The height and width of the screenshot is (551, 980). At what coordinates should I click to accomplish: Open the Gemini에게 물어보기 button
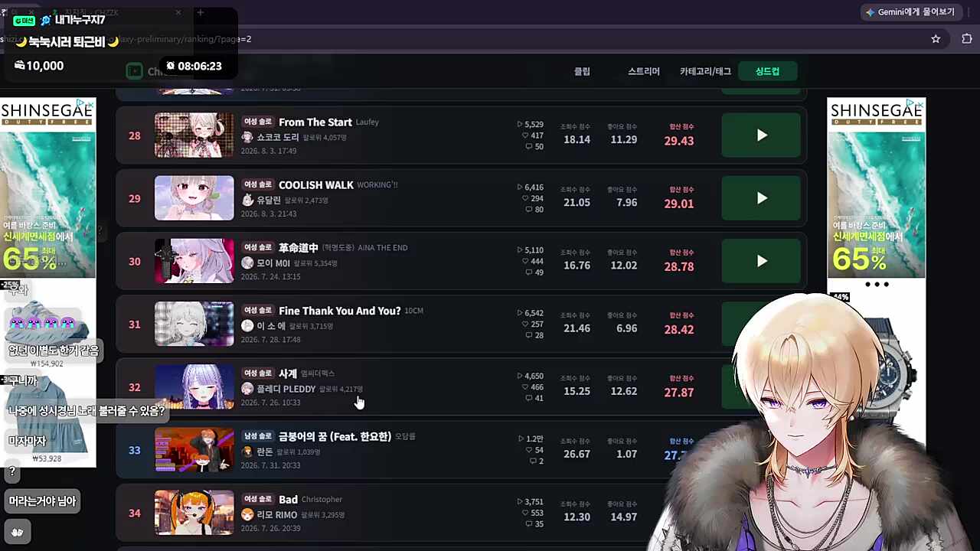tap(910, 12)
